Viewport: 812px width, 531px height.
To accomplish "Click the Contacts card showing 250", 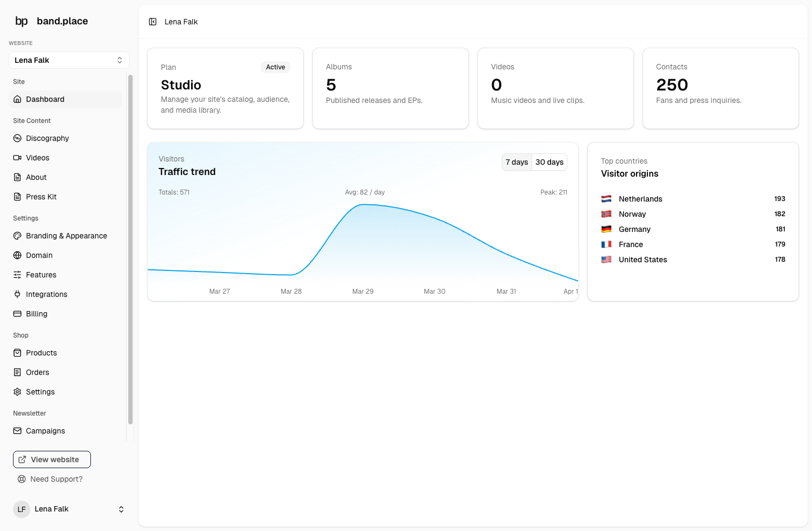I will click(x=720, y=88).
